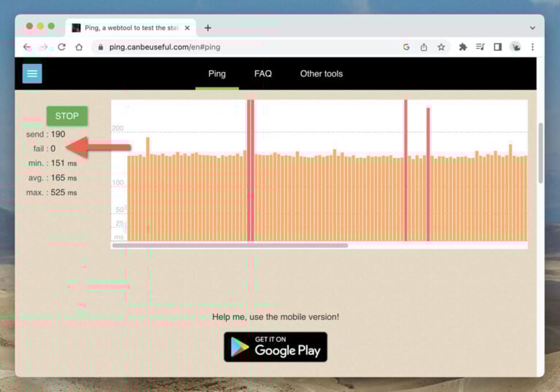This screenshot has height=392, width=560.
Task: Open the profile avatar menu
Action: pos(516,47)
